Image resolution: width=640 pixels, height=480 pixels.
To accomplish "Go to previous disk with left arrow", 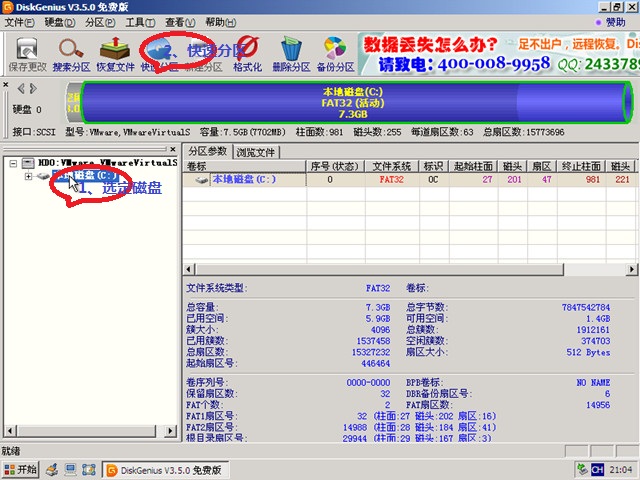I will pos(21,89).
